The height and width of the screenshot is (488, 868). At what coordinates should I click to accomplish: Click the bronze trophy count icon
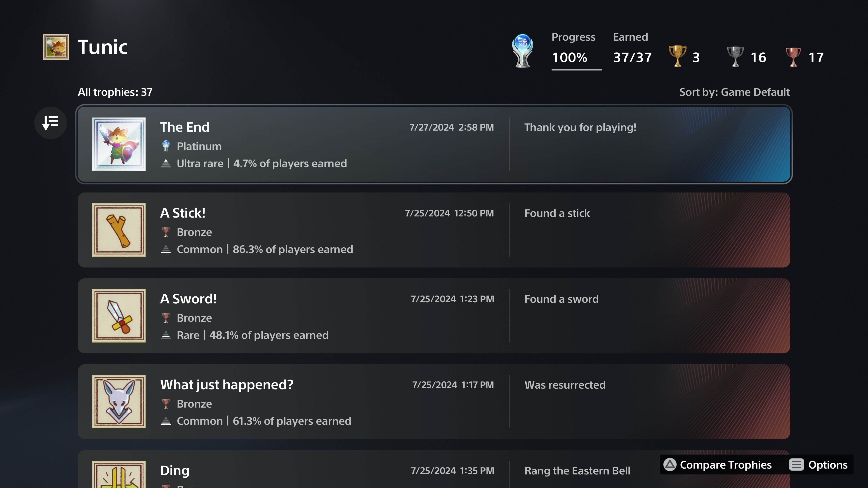pos(793,56)
